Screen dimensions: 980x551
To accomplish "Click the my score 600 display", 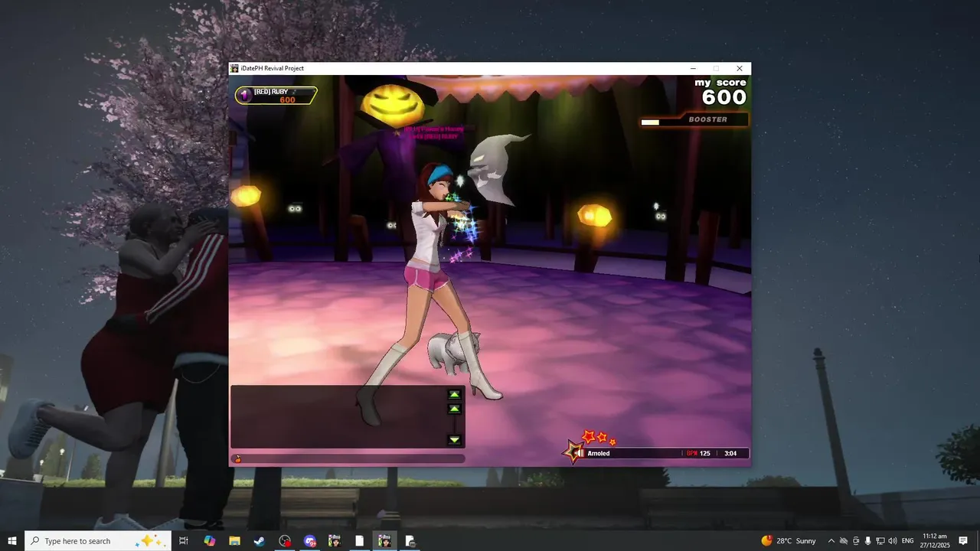I will tap(721, 91).
